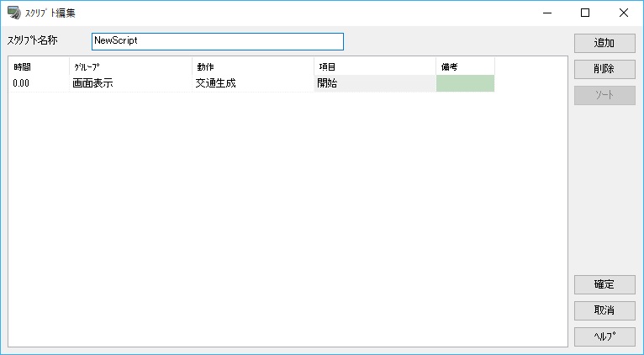Image resolution: width=644 pixels, height=355 pixels.
Task: Maximize the スクリプト編集 window
Action: click(585, 13)
